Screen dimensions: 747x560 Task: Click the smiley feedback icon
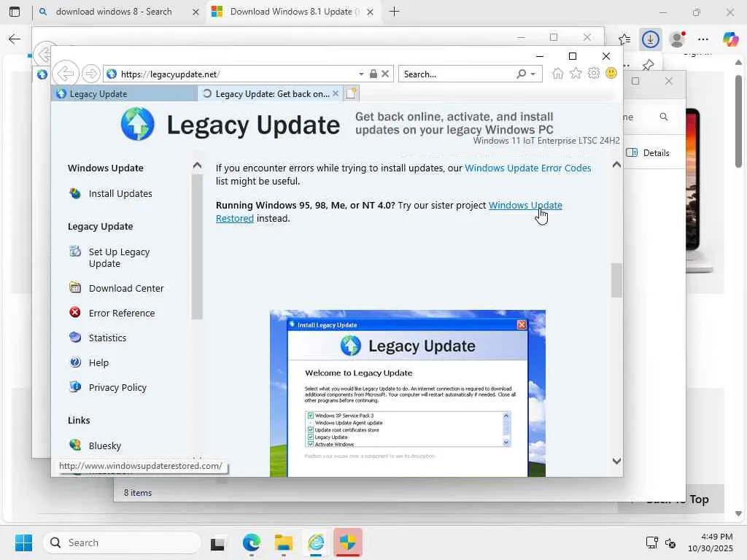[611, 73]
